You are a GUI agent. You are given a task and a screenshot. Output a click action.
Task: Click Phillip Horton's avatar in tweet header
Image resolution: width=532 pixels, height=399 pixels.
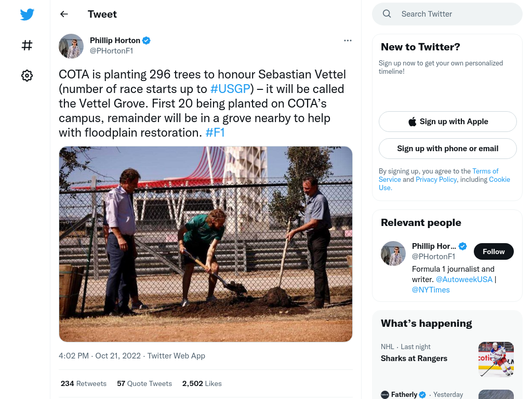coord(71,46)
